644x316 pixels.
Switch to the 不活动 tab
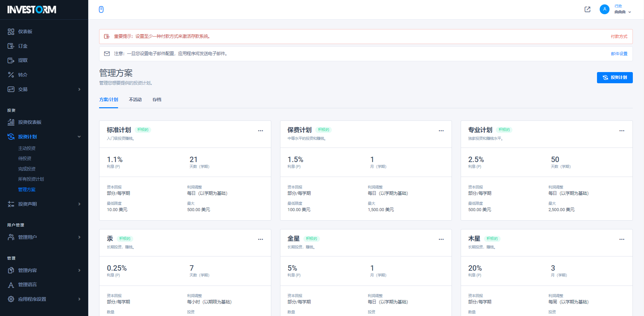(135, 100)
